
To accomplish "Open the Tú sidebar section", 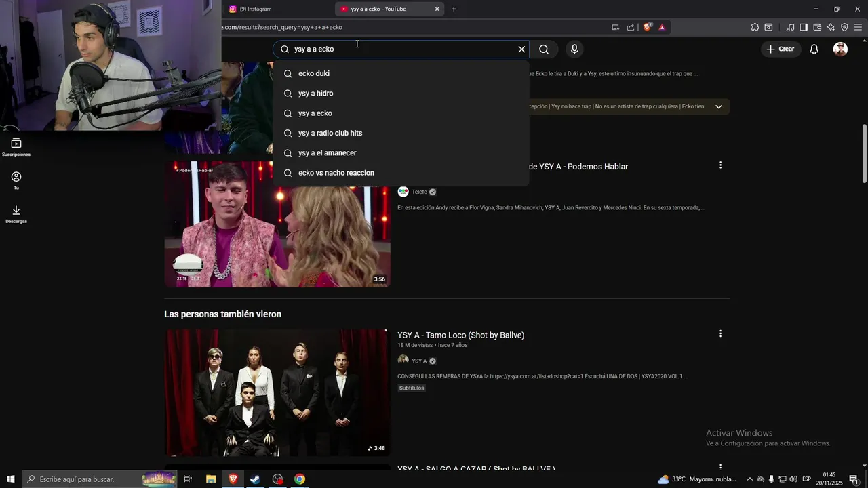I will (x=16, y=180).
